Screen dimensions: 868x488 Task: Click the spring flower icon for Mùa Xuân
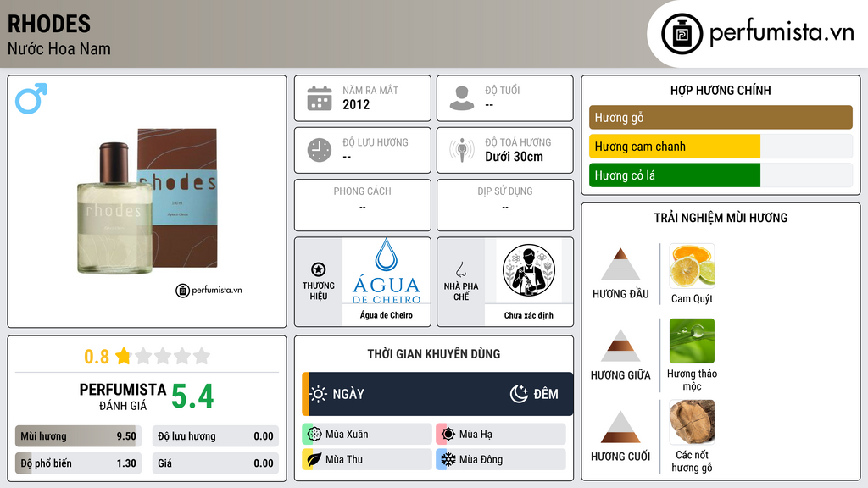click(314, 435)
